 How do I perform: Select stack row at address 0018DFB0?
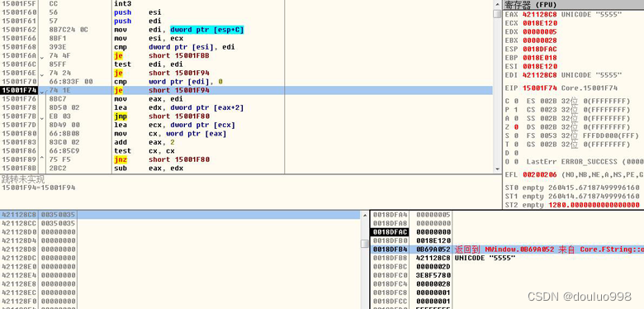point(507,240)
